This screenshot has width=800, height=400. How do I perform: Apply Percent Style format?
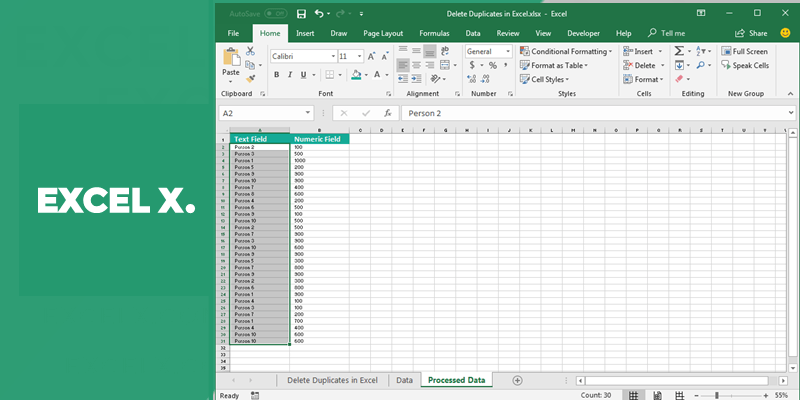pos(492,65)
